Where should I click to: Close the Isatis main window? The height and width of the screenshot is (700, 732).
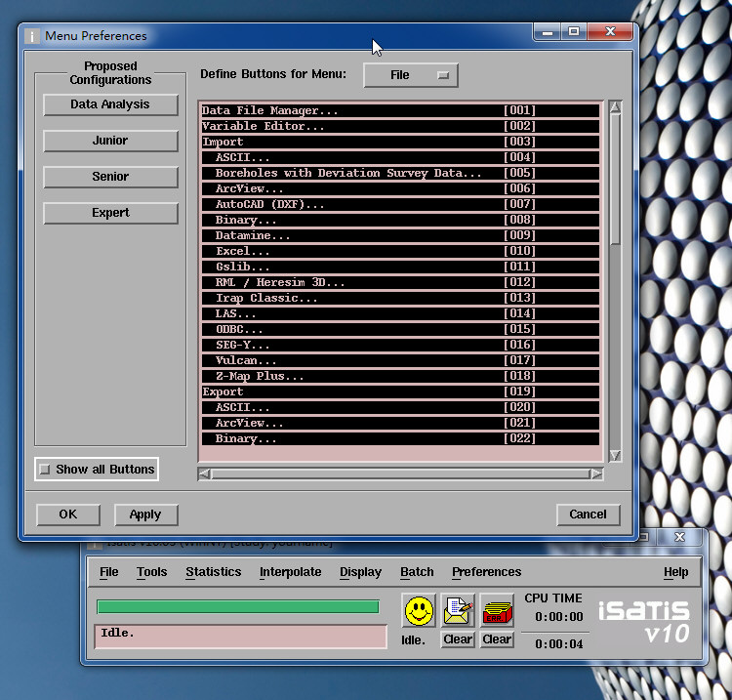[679, 537]
